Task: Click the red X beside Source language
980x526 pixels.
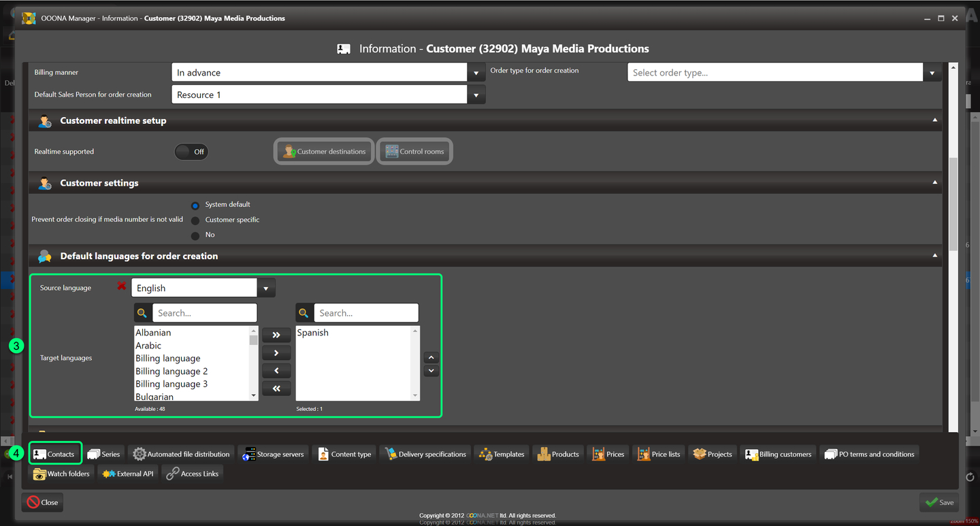Action: (x=121, y=286)
